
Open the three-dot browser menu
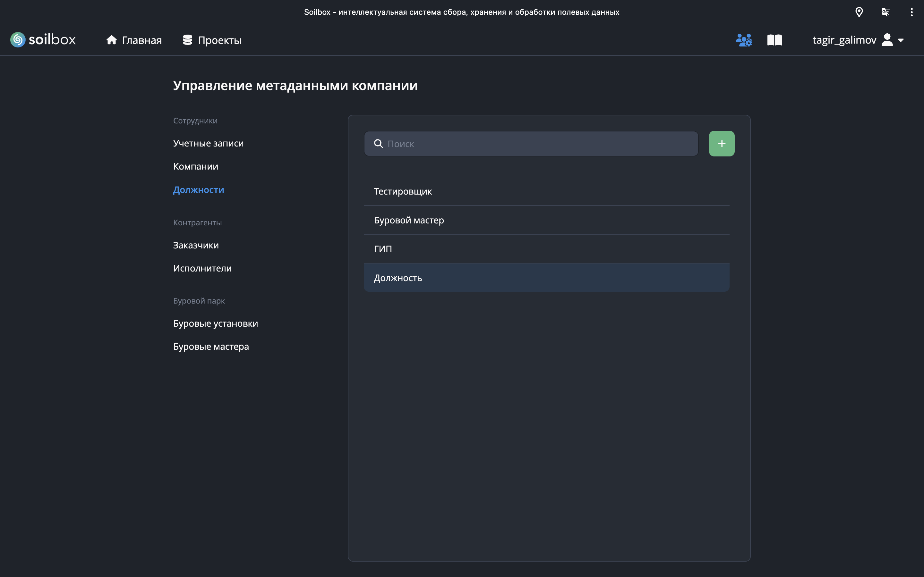click(912, 12)
